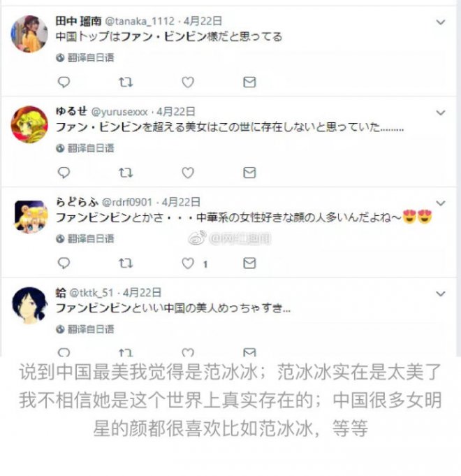Open more options chevron on tanaka_1112 tweet
The width and height of the screenshot is (461, 476).
tap(440, 22)
